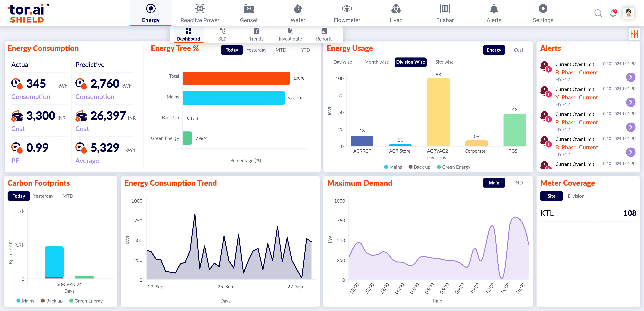Open the notifications bell with badge

tap(613, 13)
